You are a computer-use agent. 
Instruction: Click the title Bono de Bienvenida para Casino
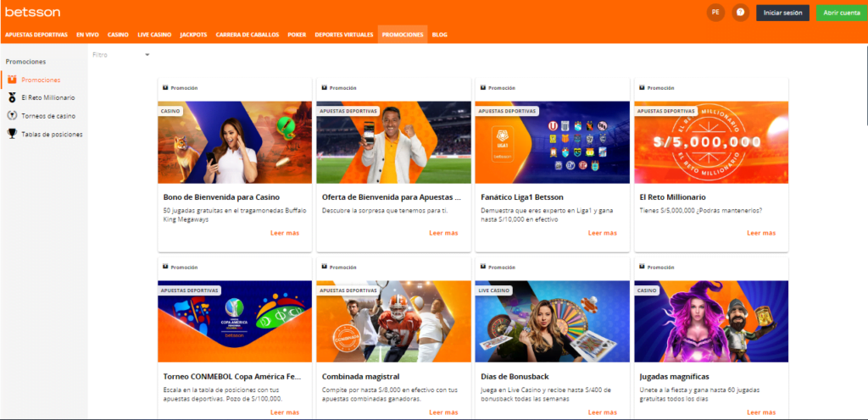point(221,197)
